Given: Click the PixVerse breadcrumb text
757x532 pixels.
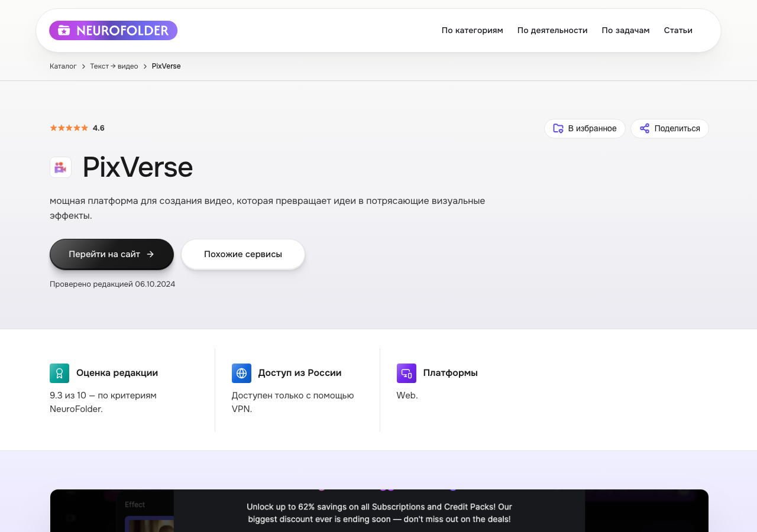Looking at the screenshot, I should [x=166, y=66].
